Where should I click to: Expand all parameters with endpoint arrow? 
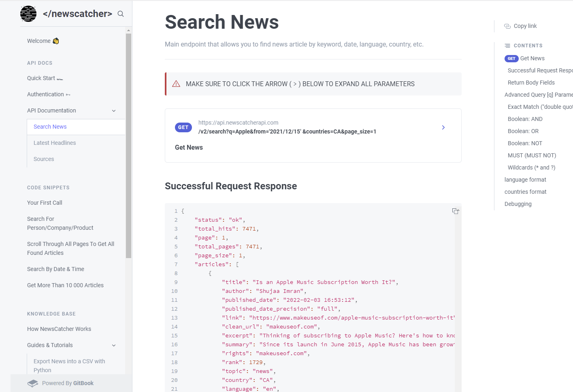(x=443, y=127)
